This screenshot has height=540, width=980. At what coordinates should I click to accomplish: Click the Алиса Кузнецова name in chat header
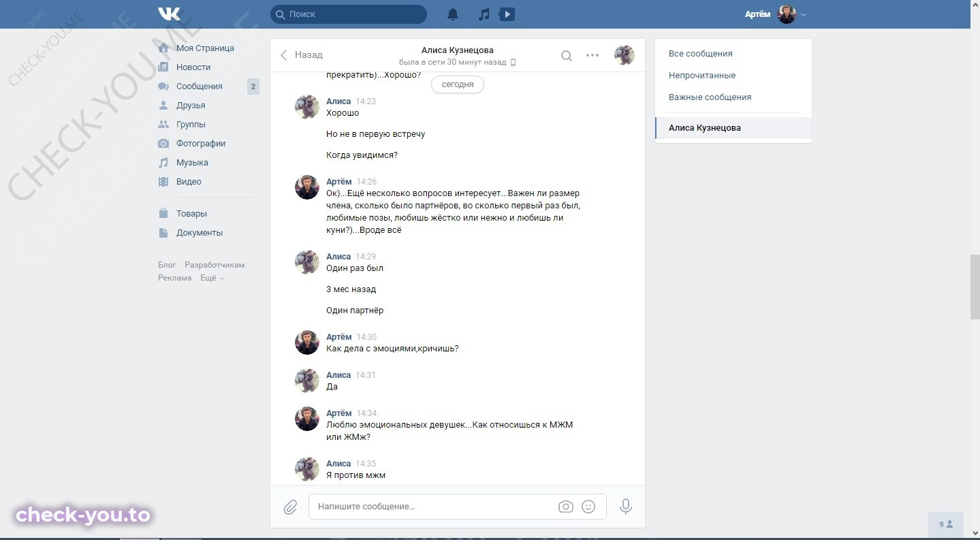click(458, 50)
